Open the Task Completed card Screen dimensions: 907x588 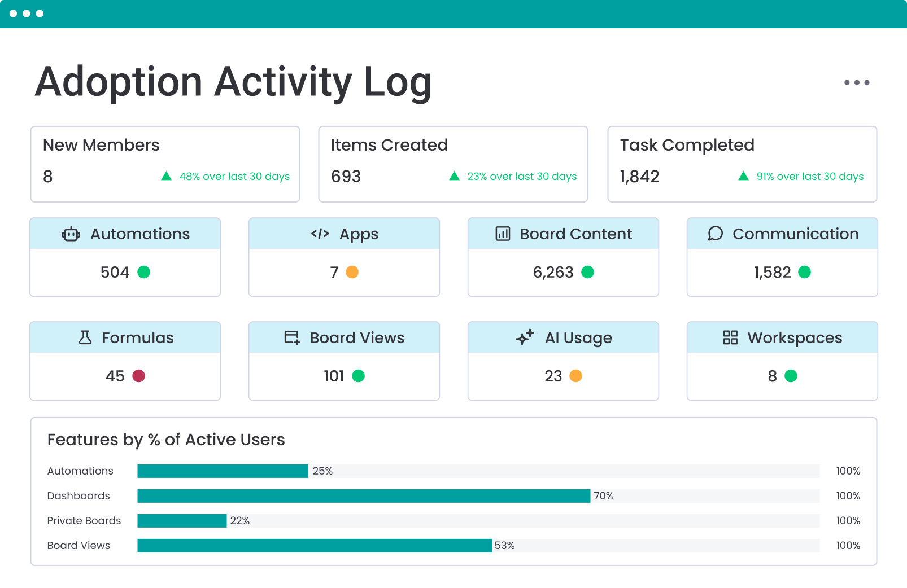point(742,164)
